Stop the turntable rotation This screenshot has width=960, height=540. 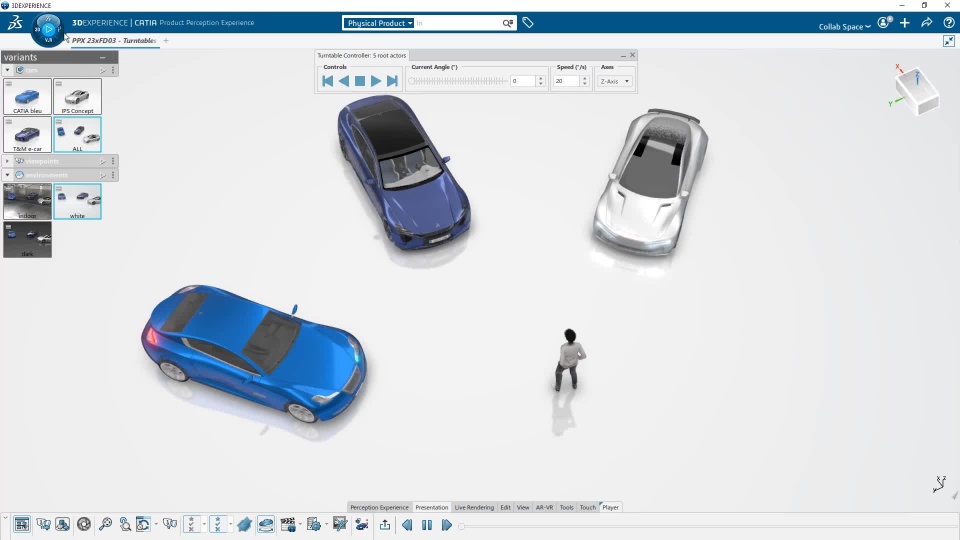(360, 81)
